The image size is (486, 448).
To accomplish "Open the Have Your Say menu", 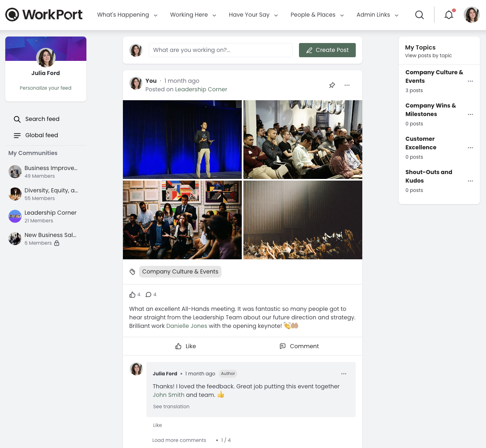I will [x=253, y=15].
